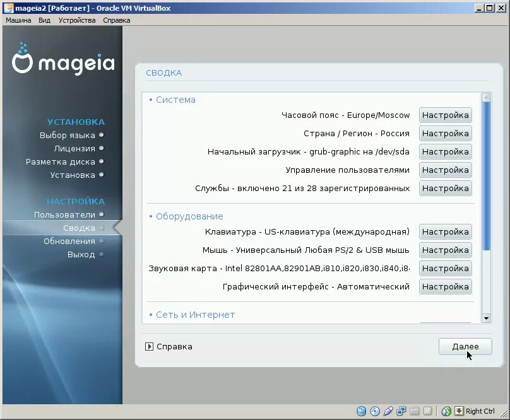The height and width of the screenshot is (420, 510).
Task: Expand the Справка help disclosure triangle
Action: pyautogui.click(x=149, y=347)
